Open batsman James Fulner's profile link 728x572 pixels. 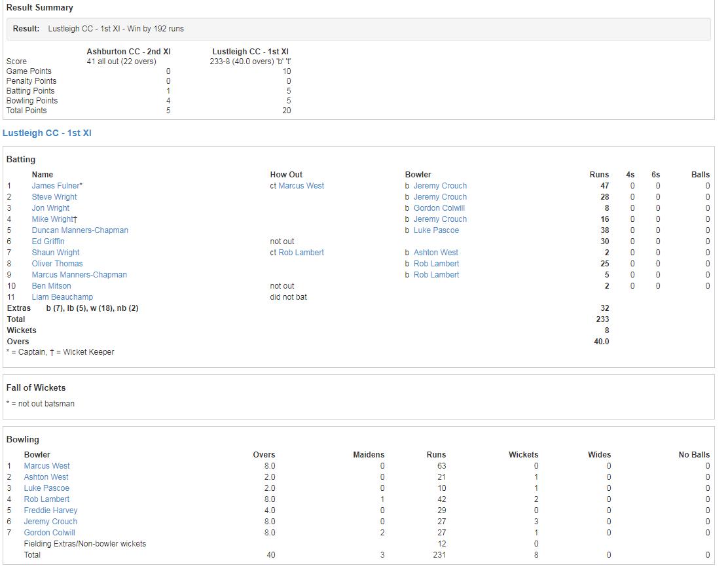coord(56,186)
